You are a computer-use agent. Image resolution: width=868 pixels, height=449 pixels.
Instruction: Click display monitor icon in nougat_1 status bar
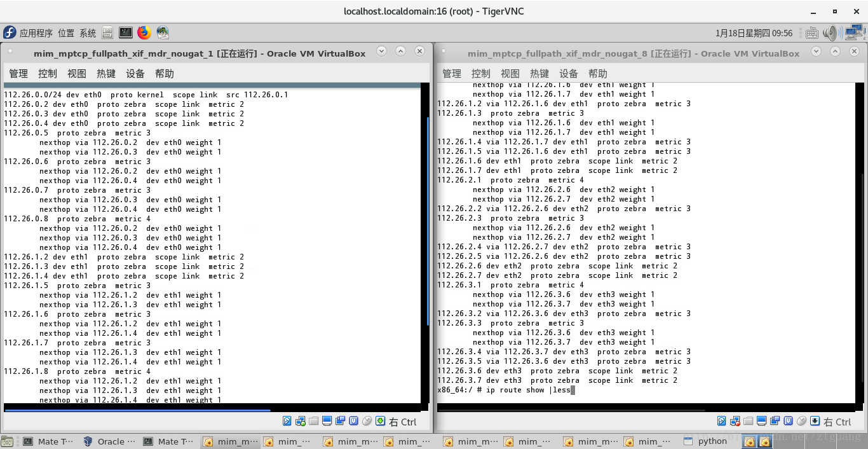click(x=327, y=421)
